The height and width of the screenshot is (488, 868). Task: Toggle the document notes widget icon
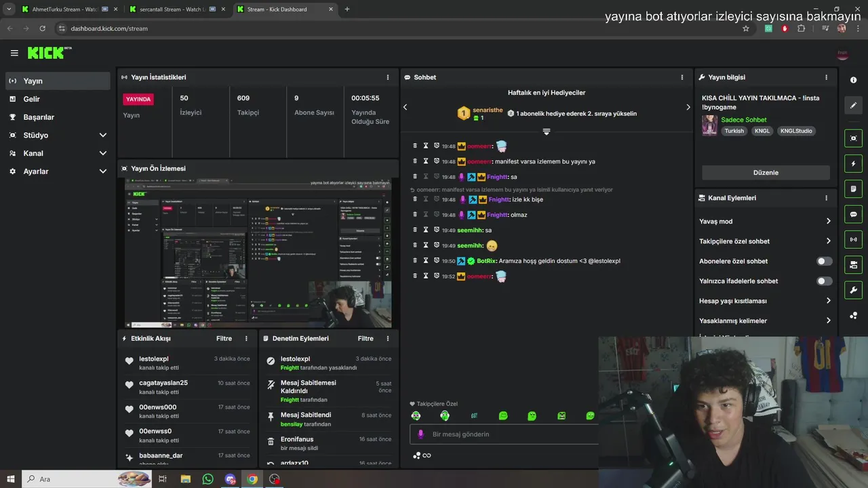click(x=853, y=189)
